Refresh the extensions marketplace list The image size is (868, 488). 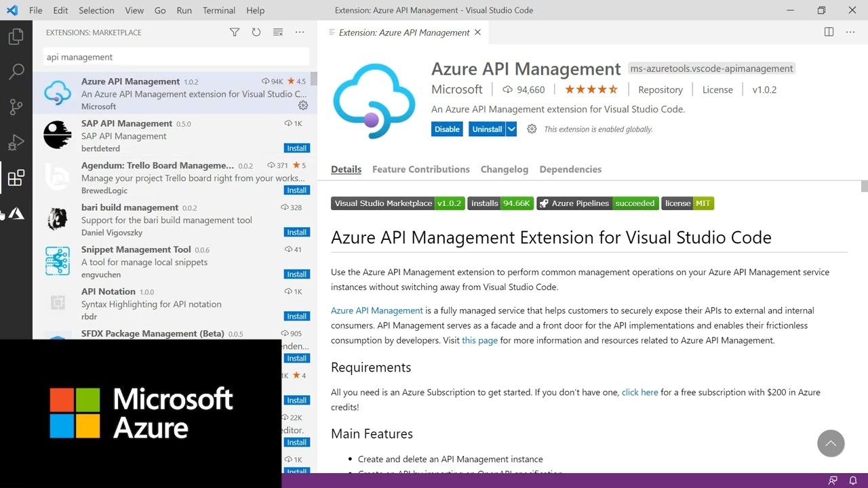pyautogui.click(x=256, y=33)
